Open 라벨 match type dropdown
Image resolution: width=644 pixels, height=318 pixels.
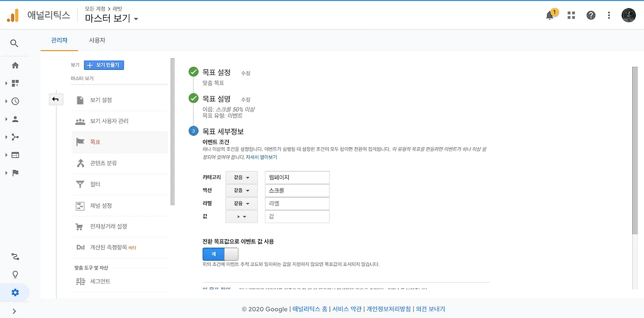(242, 203)
